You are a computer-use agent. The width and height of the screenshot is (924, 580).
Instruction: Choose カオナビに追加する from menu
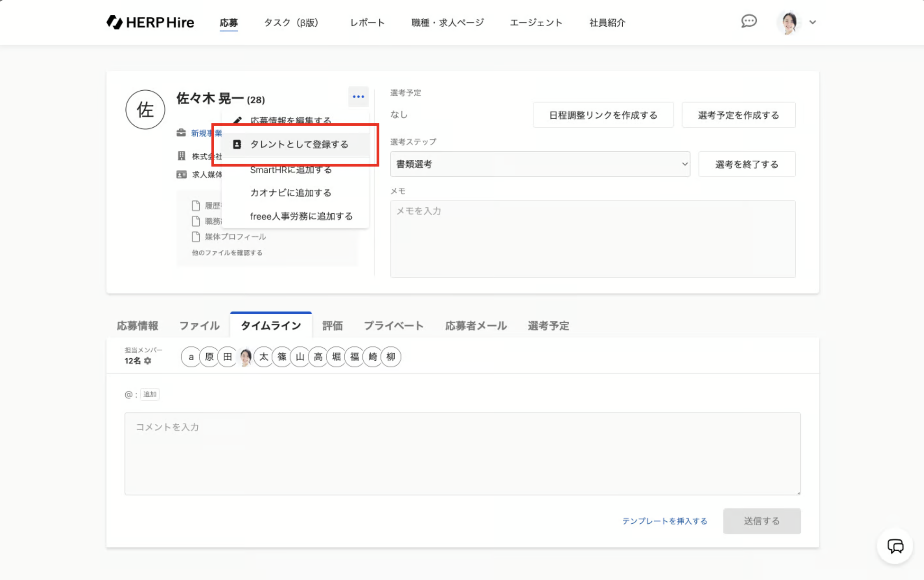(290, 193)
